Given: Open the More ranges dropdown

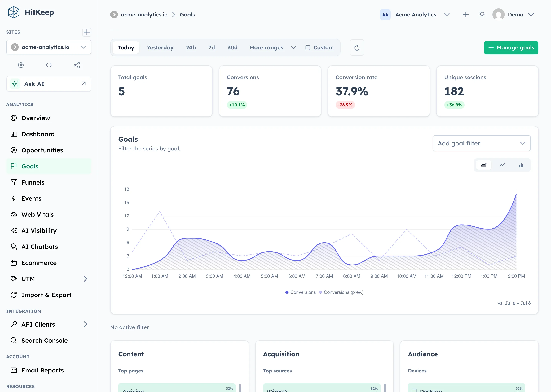Looking at the screenshot, I should coord(273,47).
